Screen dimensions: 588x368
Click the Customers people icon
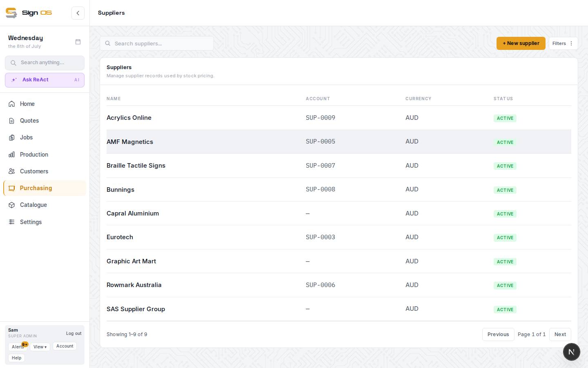(x=12, y=171)
